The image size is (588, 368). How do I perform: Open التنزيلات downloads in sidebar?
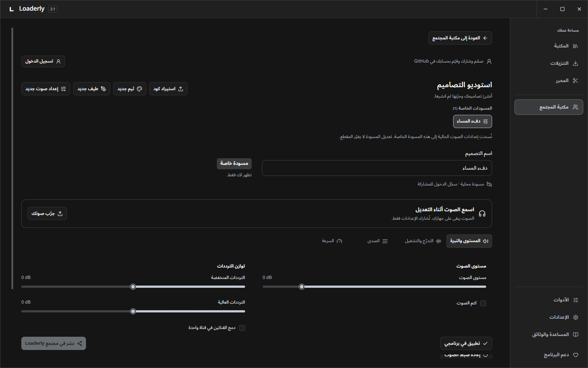pos(549,63)
